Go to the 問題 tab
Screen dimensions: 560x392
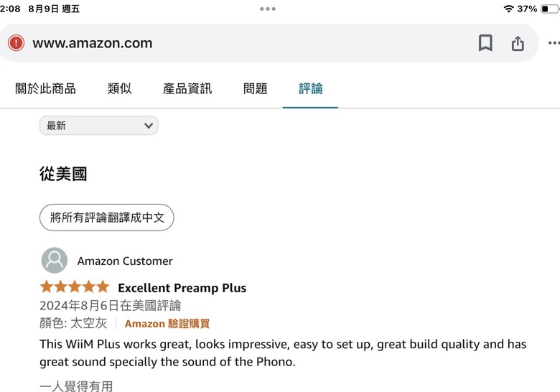(x=256, y=88)
